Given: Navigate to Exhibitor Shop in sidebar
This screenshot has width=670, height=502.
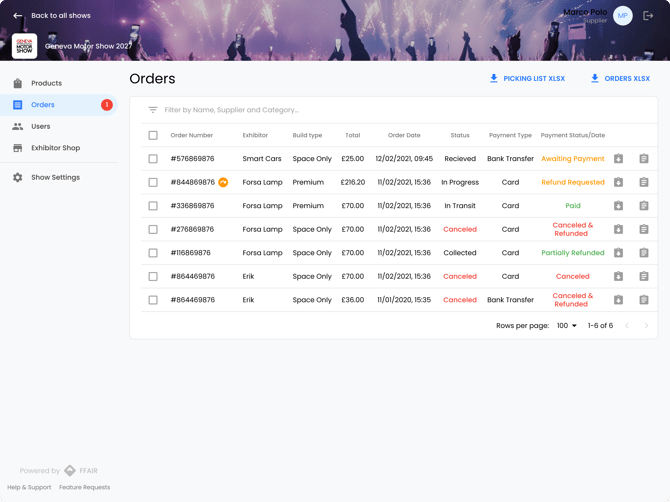Looking at the screenshot, I should click(x=55, y=148).
